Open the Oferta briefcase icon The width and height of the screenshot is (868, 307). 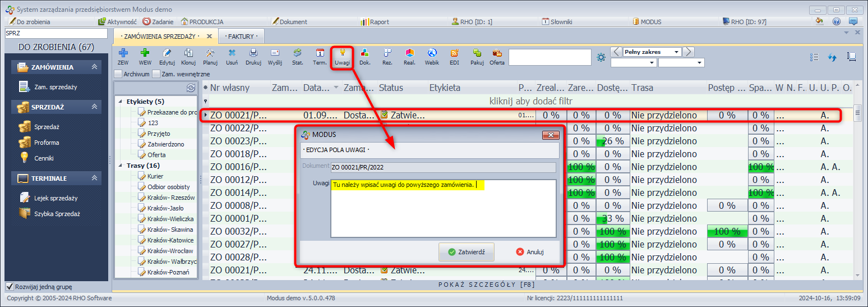point(497,56)
